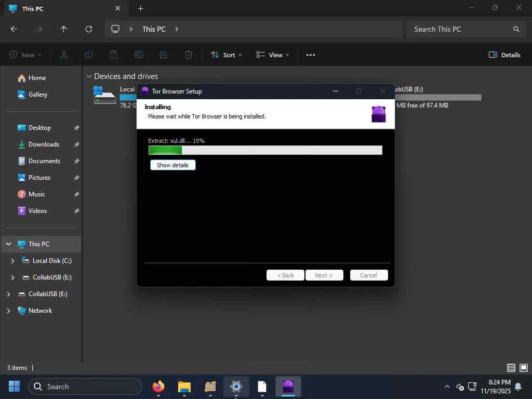Open the View dropdown menu
The height and width of the screenshot is (399, 532).
coord(273,55)
